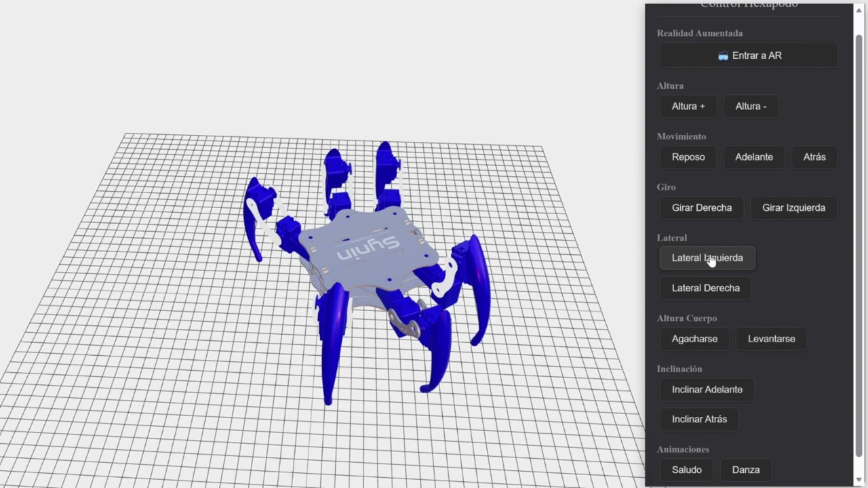Select the Reposo movement button
The image size is (868, 488).
pyautogui.click(x=688, y=157)
